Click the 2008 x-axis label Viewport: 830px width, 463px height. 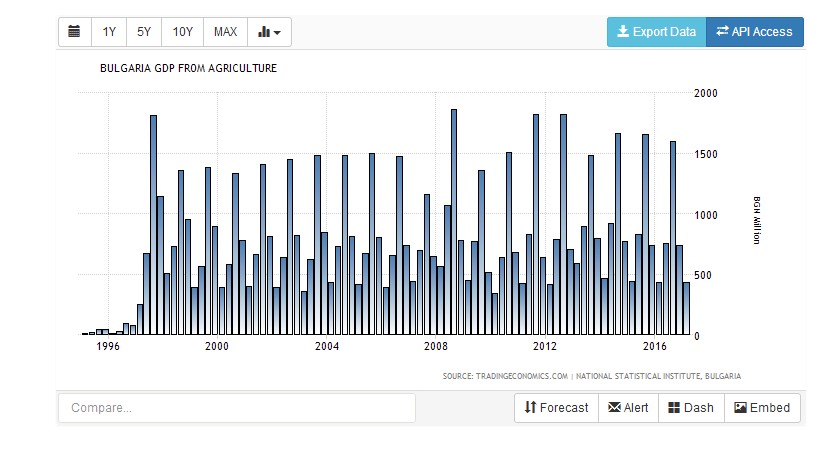click(x=436, y=347)
